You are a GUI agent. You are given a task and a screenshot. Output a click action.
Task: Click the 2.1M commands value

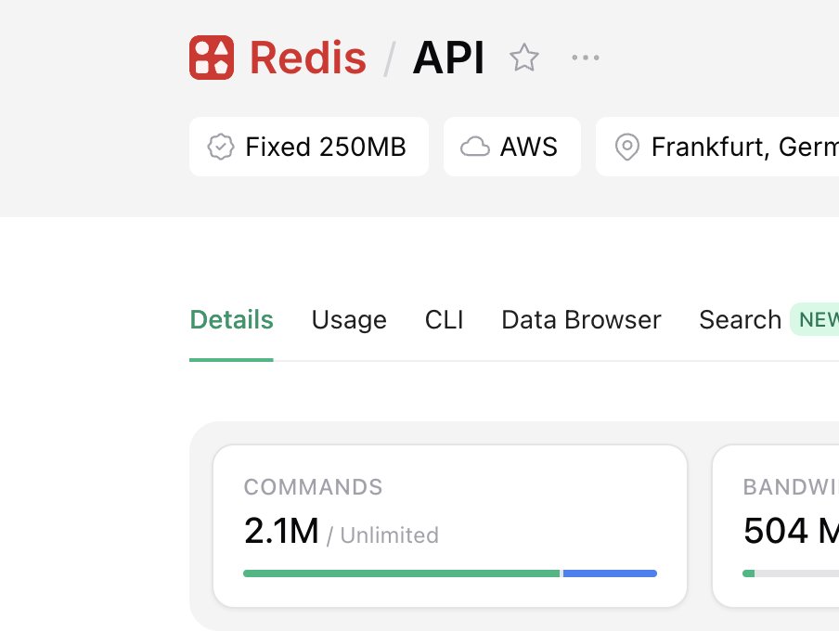point(281,531)
